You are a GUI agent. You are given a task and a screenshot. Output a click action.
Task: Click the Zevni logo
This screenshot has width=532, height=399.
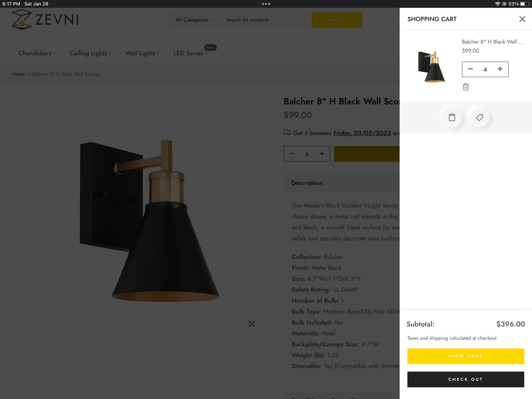pos(45,19)
